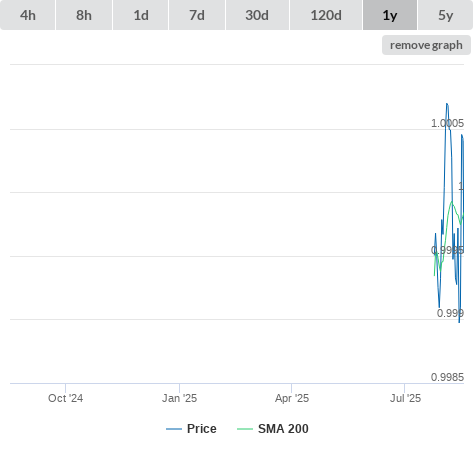Click the 0.9985 y-axis label
The width and height of the screenshot is (474, 455).
[447, 377]
